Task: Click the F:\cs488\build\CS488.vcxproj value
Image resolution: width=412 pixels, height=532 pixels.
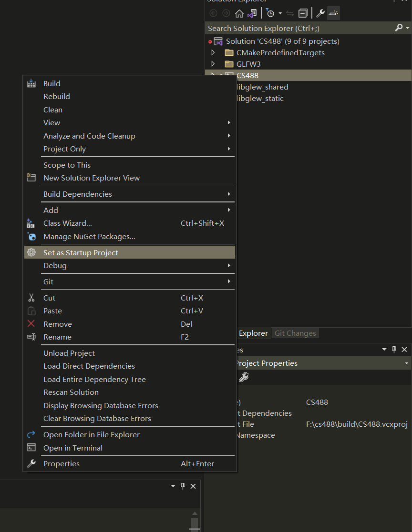Action: click(x=357, y=424)
